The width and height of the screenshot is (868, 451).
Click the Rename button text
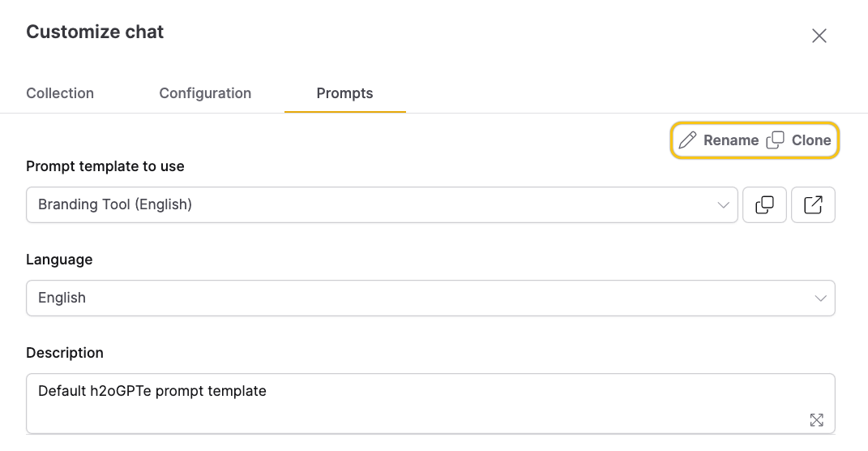[x=731, y=140]
